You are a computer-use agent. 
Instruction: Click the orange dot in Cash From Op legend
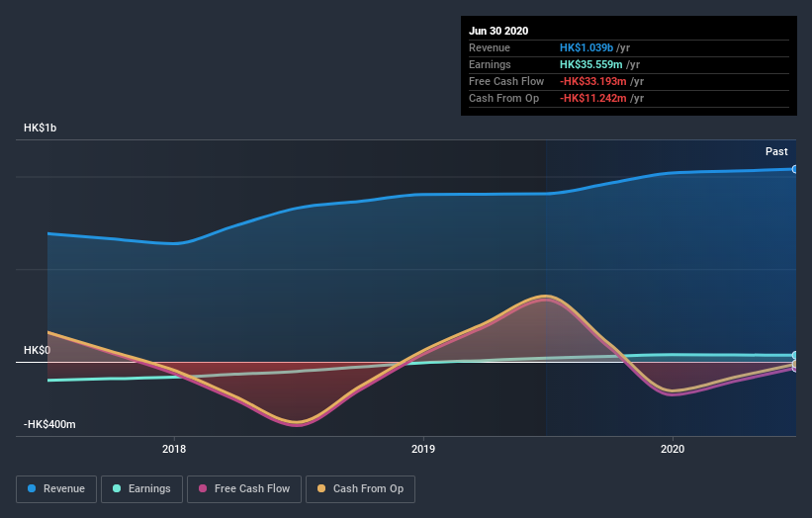pyautogui.click(x=321, y=488)
